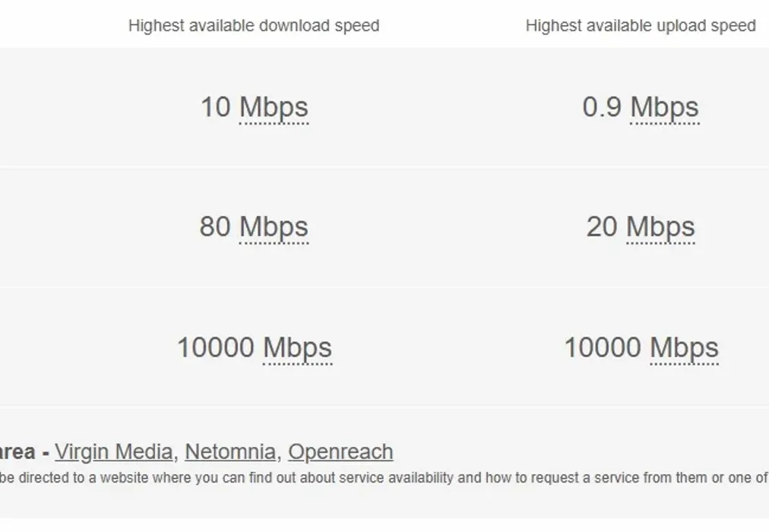Screen dimensions: 769x532
Task: Follow the Openreach provider link
Action: [x=340, y=451]
